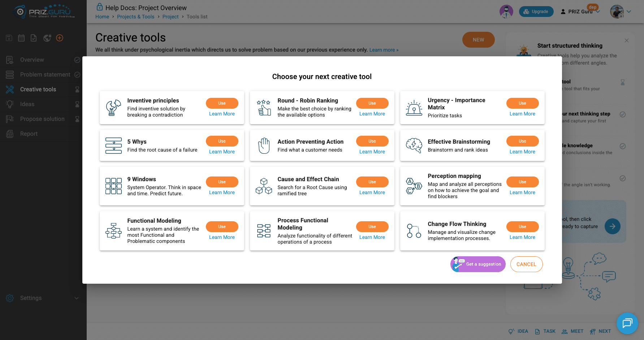Use the Cause and Effect Chain tool
644x340 pixels.
tap(372, 182)
